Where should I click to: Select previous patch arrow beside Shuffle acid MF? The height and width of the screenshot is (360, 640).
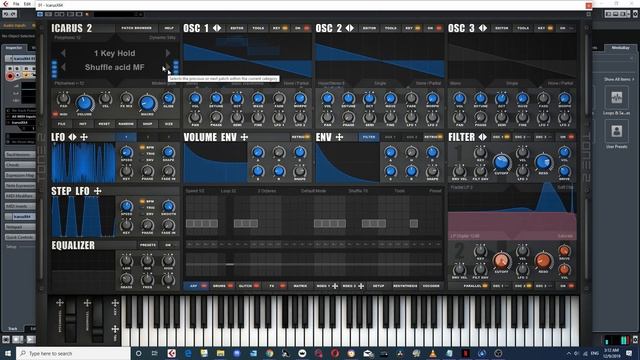pyautogui.click(x=63, y=67)
